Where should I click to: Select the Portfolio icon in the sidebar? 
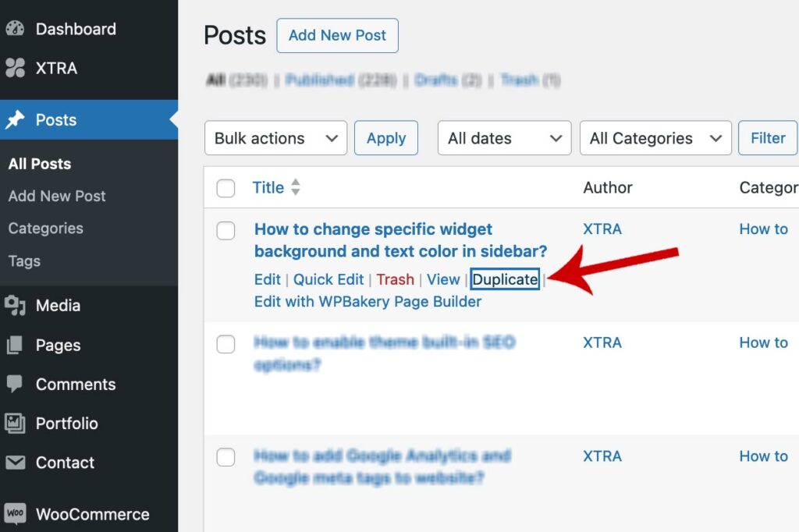click(17, 424)
